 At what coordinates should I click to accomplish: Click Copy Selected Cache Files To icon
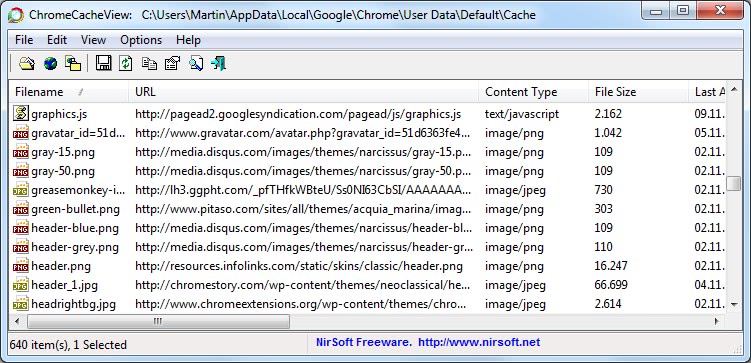pyautogui.click(x=73, y=63)
